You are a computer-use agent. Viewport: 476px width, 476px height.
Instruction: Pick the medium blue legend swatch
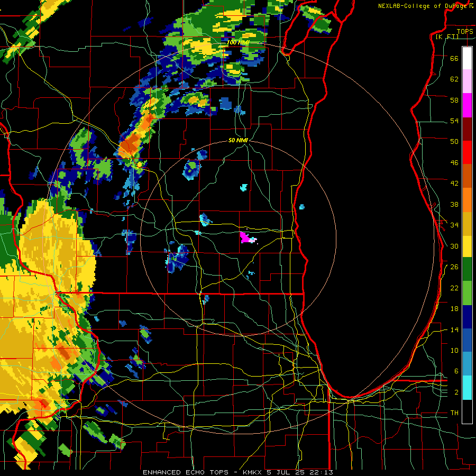467,340
